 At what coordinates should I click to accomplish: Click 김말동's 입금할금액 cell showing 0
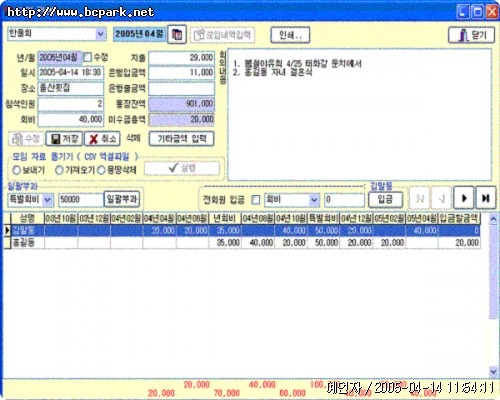tap(459, 230)
